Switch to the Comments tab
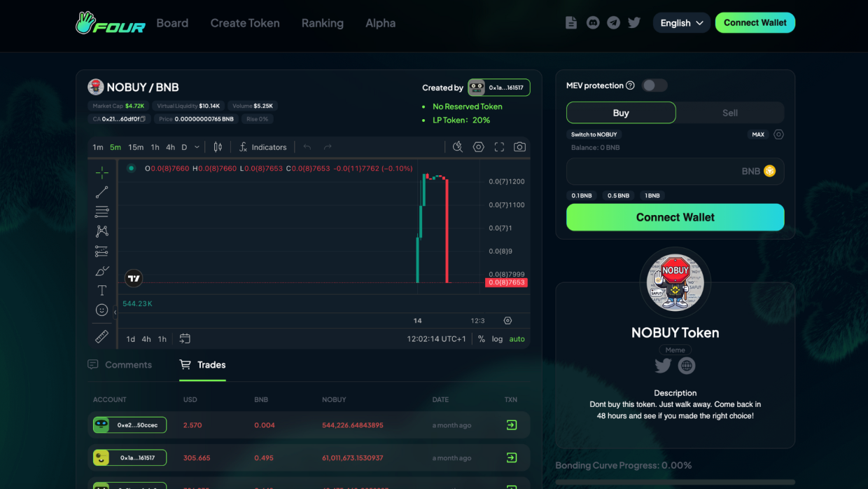Screen dimensions: 868x489 pos(120,365)
